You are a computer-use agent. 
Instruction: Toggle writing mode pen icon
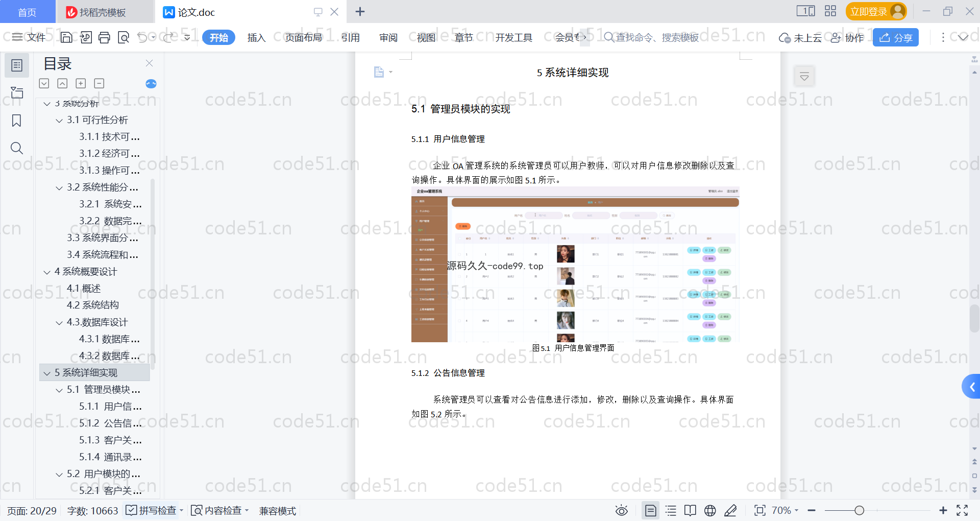coord(730,510)
